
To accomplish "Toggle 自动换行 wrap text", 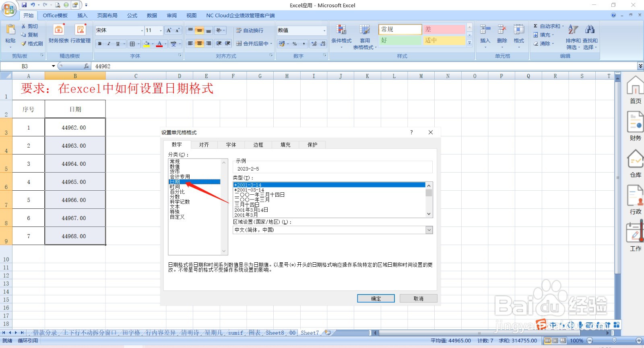I will (250, 31).
